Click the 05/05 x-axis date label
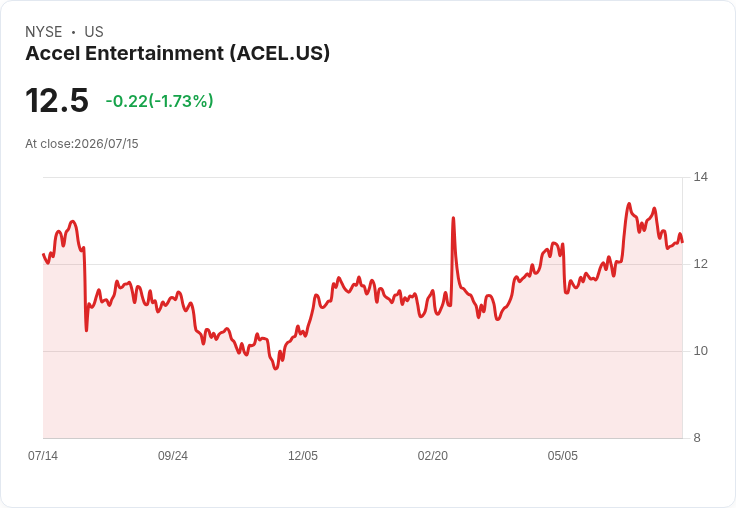 562,456
